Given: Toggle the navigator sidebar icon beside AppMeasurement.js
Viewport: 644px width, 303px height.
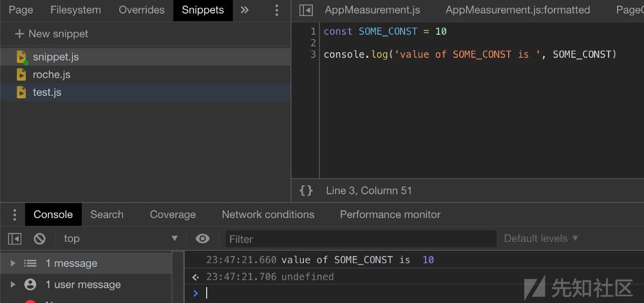Looking at the screenshot, I should point(307,10).
